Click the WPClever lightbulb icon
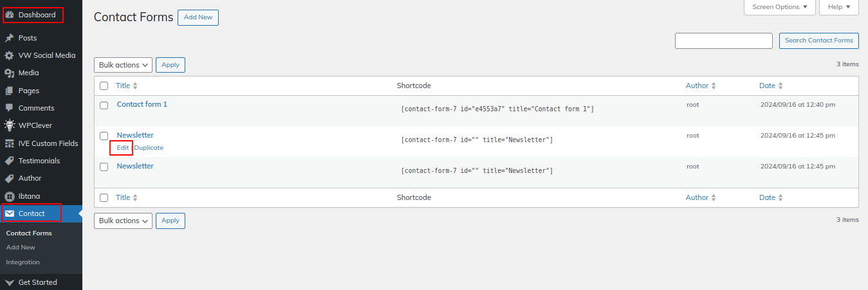This screenshot has width=868, height=290. pos(10,125)
